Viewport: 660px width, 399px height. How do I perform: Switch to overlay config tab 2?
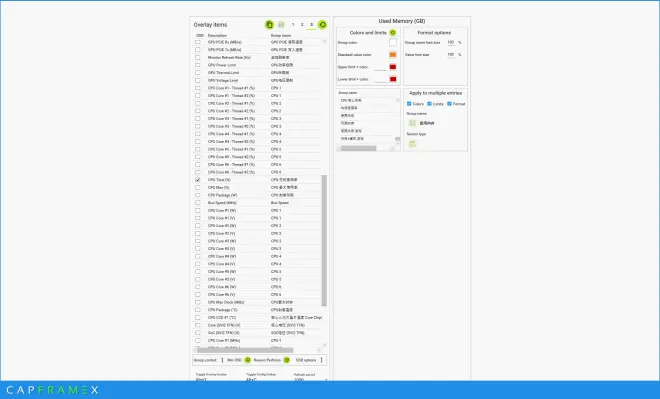pyautogui.click(x=302, y=25)
